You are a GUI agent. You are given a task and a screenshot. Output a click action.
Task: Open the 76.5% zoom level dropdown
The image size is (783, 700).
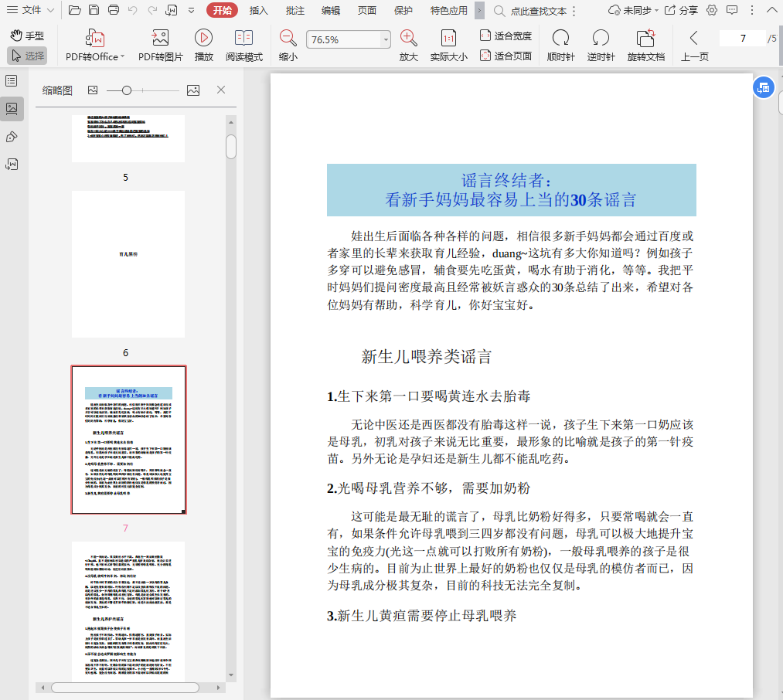pos(386,39)
